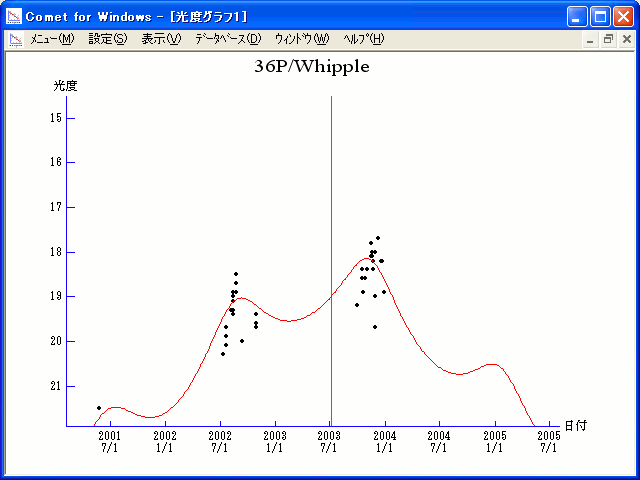Click the 2005 1/1 date label

[495, 442]
